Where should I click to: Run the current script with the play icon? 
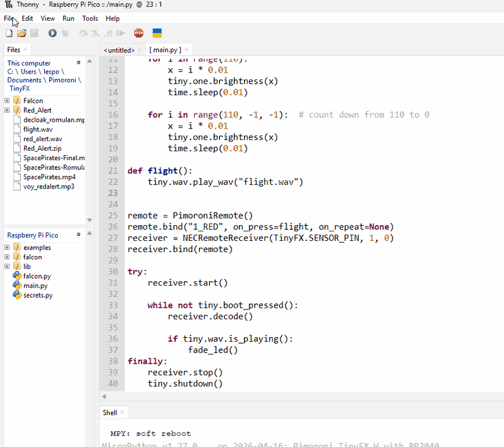point(52,33)
